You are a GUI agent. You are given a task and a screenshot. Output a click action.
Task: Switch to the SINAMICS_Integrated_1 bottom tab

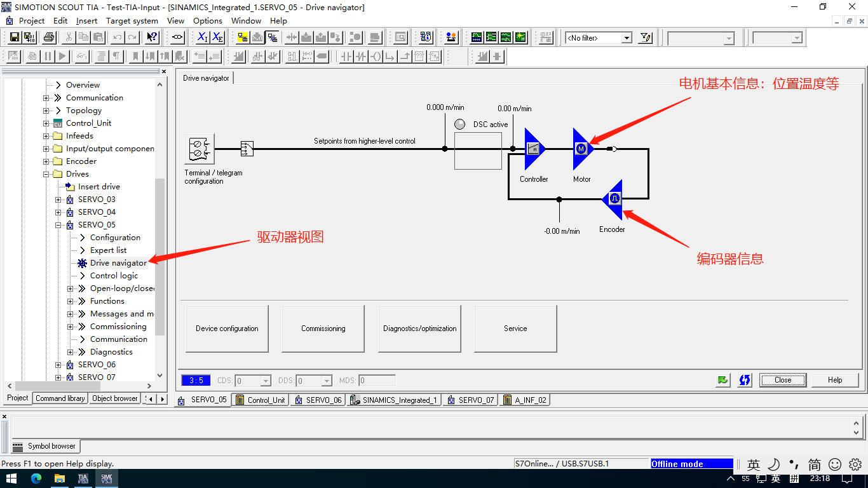pyautogui.click(x=393, y=400)
